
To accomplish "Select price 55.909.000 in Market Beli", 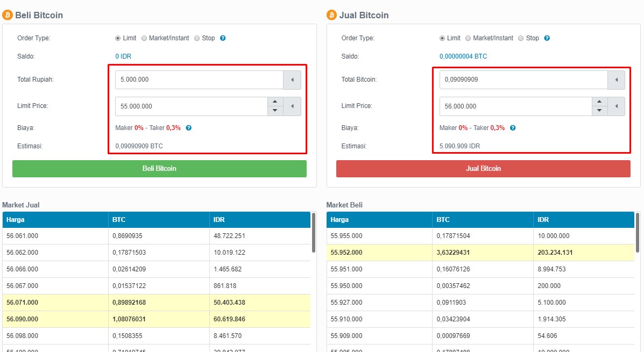I will click(346, 335).
